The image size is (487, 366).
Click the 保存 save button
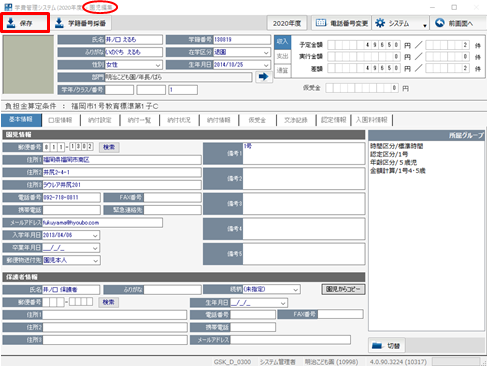tap(25, 23)
